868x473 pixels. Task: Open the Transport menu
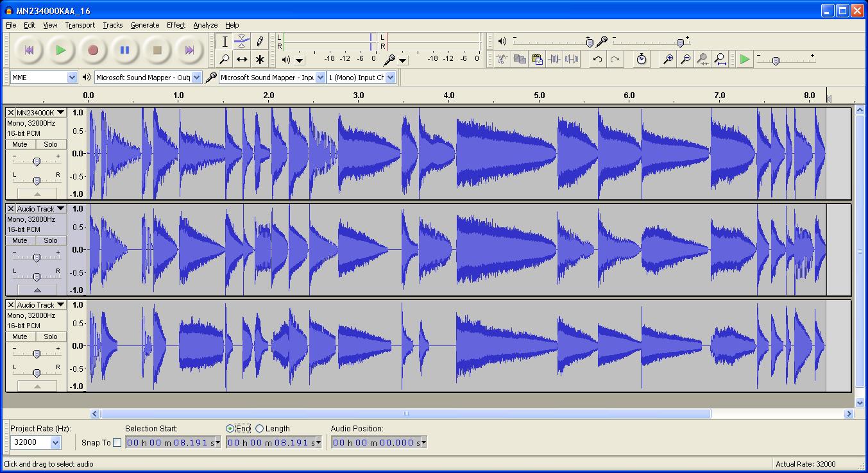tap(80, 25)
